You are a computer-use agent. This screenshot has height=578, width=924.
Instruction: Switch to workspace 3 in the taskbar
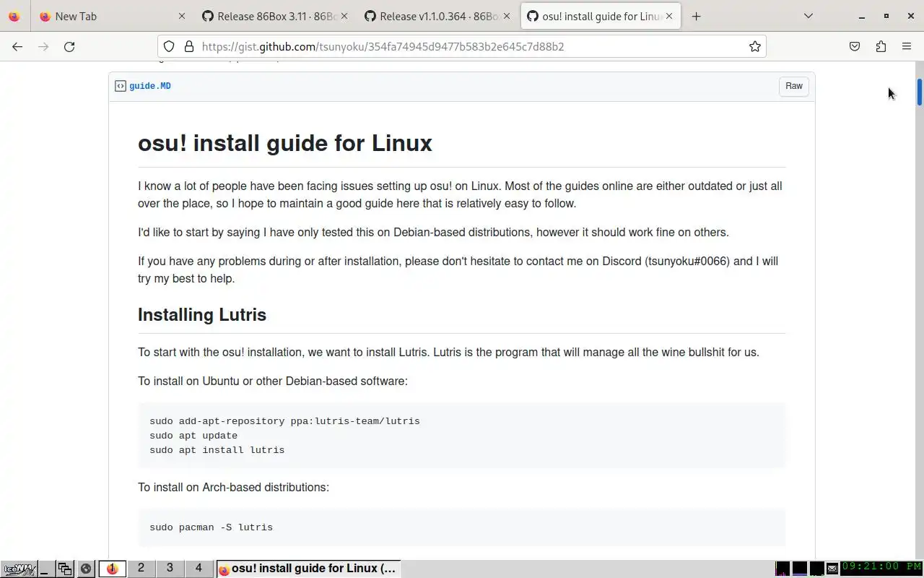point(170,568)
